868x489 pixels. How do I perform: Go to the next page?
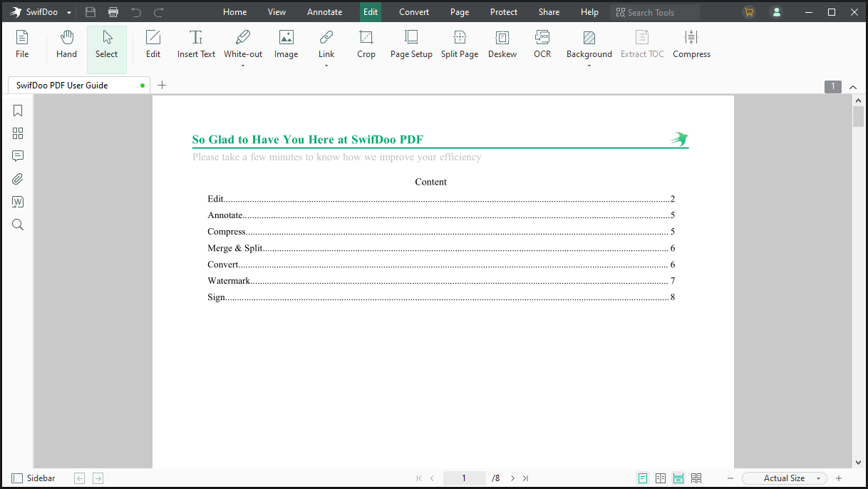(512, 478)
